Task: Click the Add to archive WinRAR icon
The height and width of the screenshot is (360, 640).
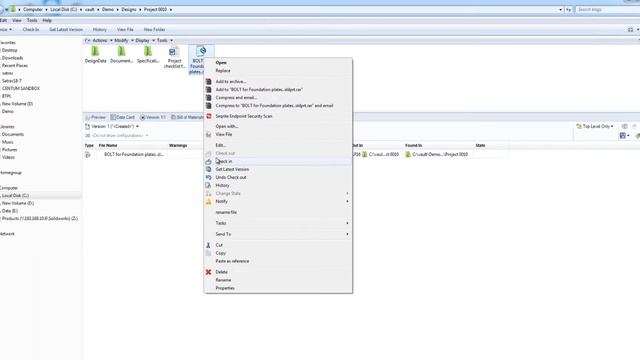Action: pos(209,82)
